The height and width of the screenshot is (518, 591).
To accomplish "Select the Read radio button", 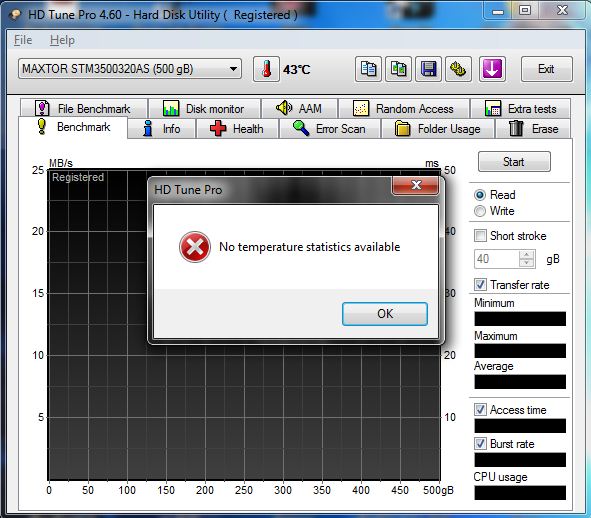I will point(480,195).
